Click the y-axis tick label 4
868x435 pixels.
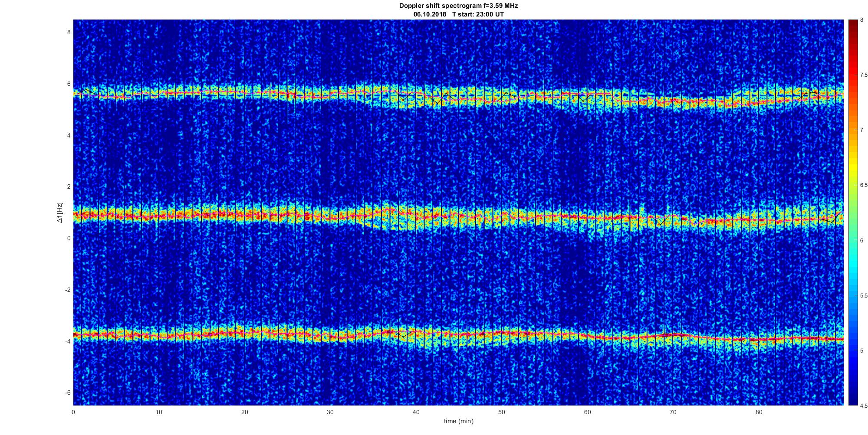coord(69,135)
